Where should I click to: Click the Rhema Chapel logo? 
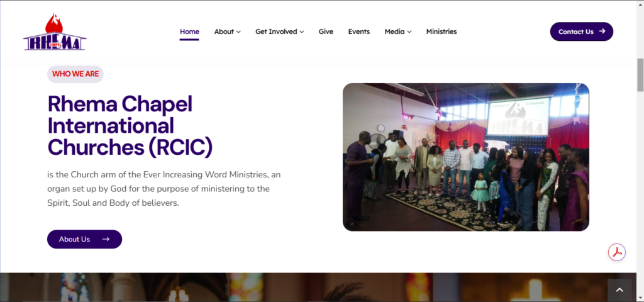pyautogui.click(x=55, y=33)
